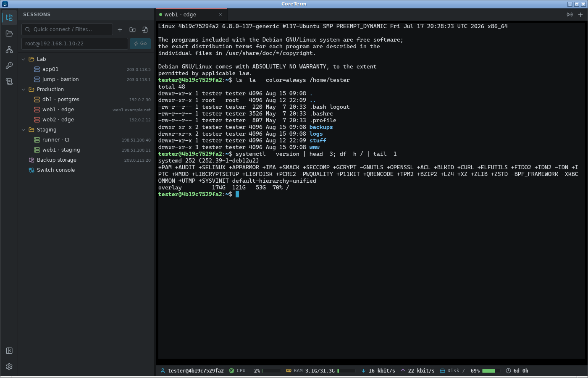The height and width of the screenshot is (378, 588).
Task: Click the SESSIONS panel header
Action: coord(37,14)
